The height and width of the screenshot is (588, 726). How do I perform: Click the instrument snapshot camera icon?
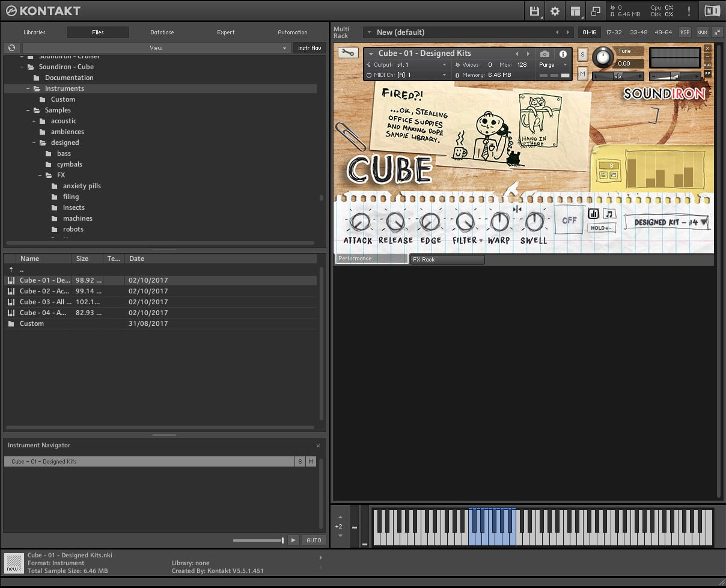point(544,54)
